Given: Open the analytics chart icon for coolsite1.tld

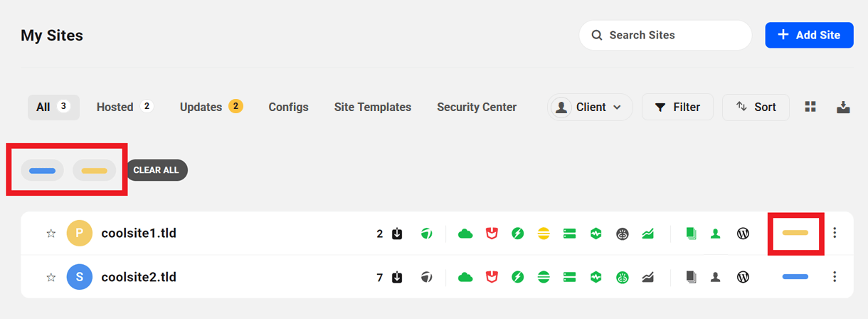Looking at the screenshot, I should click(647, 234).
